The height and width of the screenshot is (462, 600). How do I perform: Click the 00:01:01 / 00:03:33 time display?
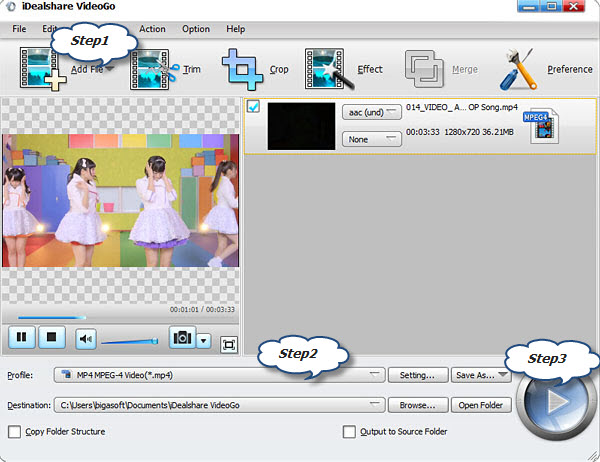pyautogui.click(x=202, y=309)
